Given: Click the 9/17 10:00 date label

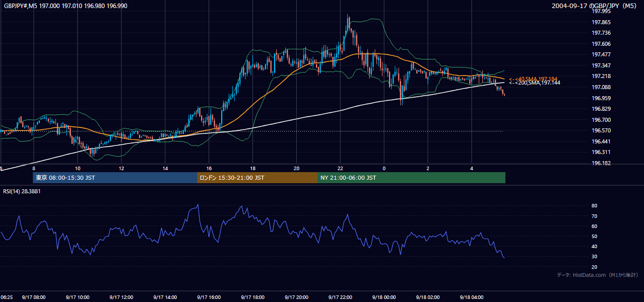Looking at the screenshot, I should click(x=78, y=297).
